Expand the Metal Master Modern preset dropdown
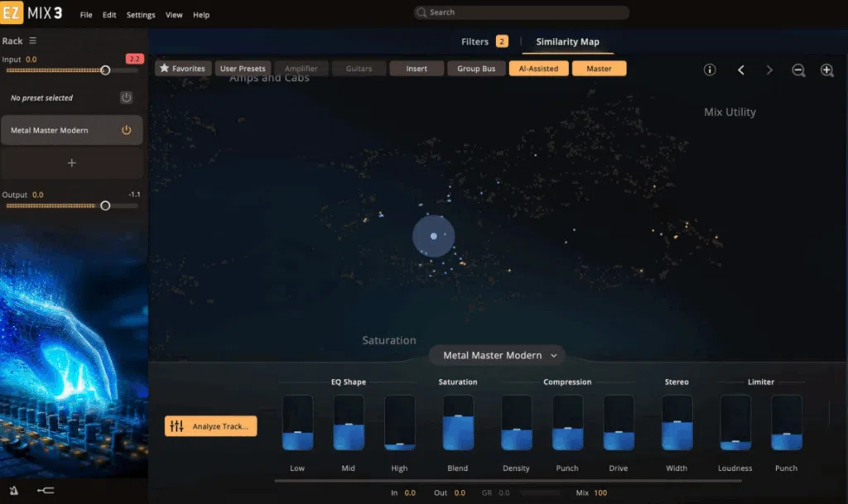848x504 pixels. [x=497, y=355]
